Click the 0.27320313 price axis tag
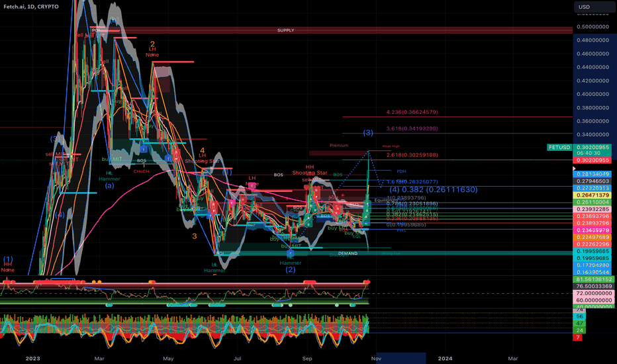 (x=593, y=188)
